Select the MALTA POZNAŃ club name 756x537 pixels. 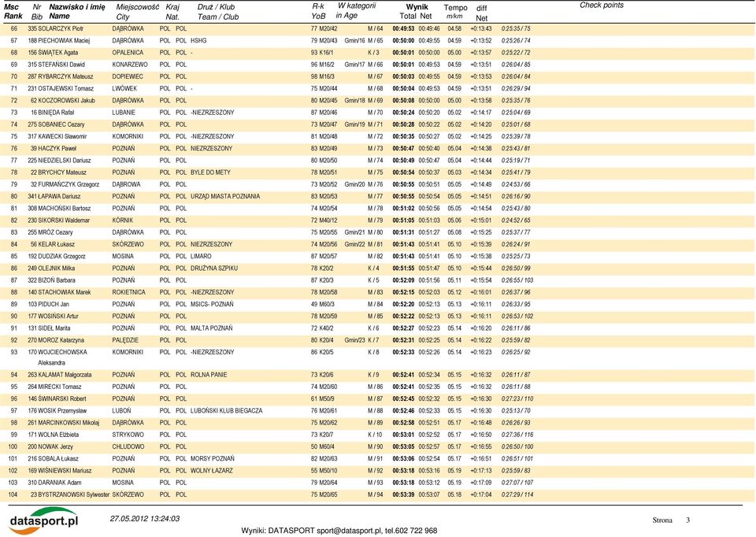pos(211,328)
